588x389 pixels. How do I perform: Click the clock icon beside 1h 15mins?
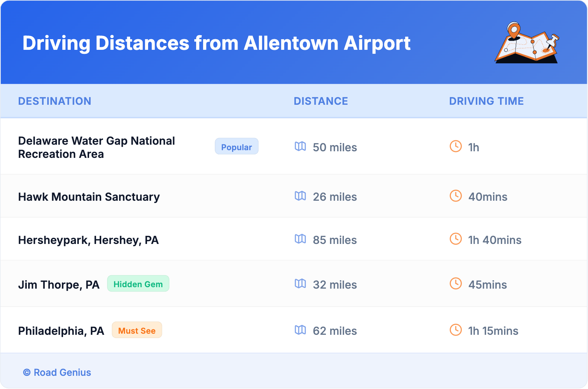click(x=456, y=330)
